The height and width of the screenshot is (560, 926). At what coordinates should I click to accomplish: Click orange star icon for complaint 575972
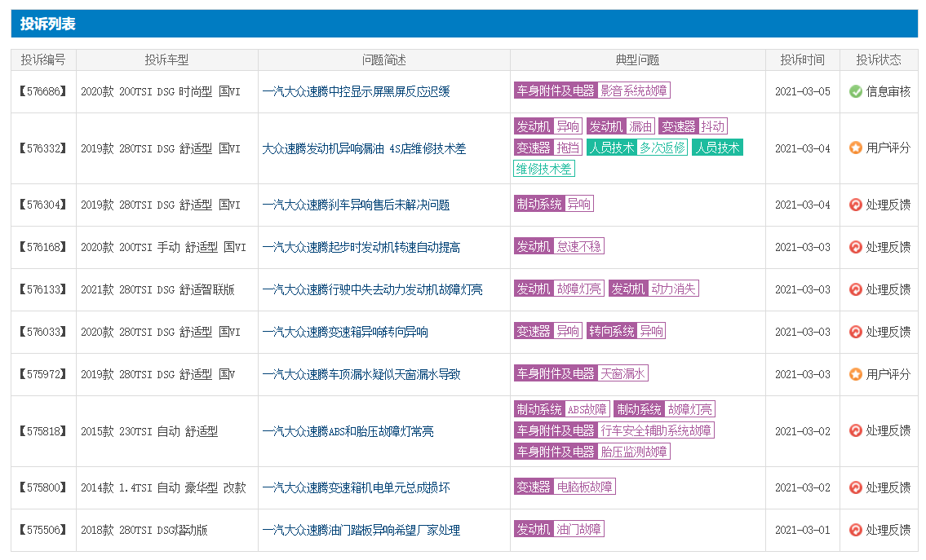click(x=855, y=374)
